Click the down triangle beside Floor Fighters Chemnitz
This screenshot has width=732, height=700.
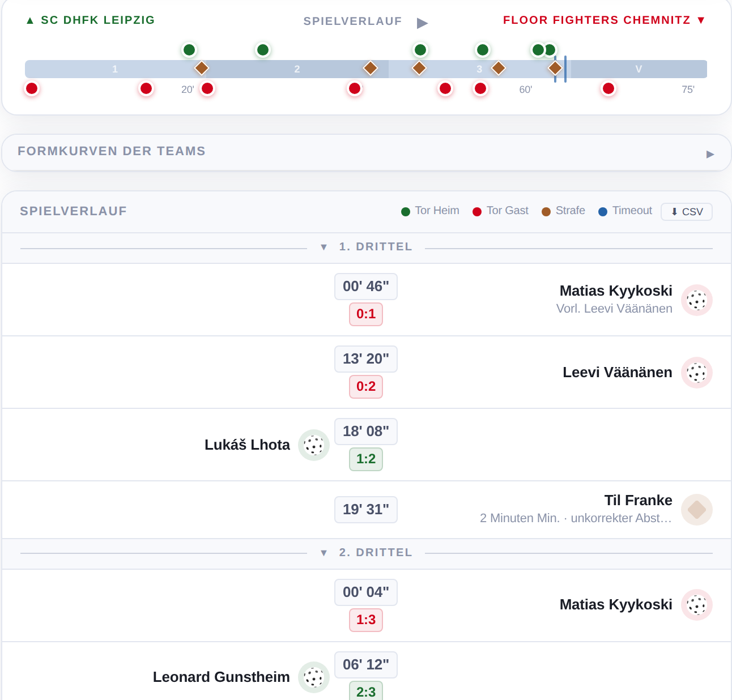701,20
